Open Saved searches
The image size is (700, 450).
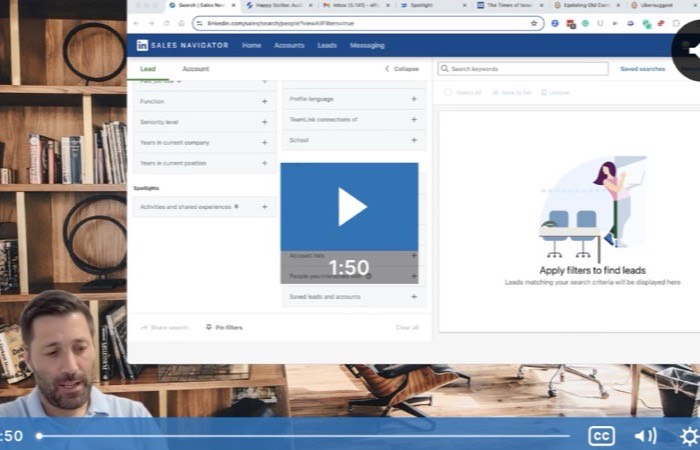642,69
